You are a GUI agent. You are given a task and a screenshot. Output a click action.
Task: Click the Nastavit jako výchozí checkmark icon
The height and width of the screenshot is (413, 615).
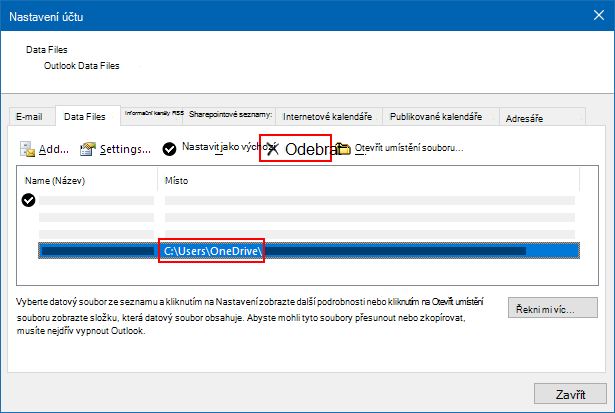(x=169, y=149)
